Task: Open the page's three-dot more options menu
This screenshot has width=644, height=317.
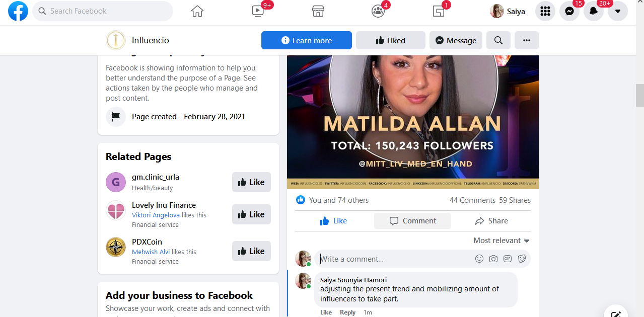Action: tap(527, 40)
